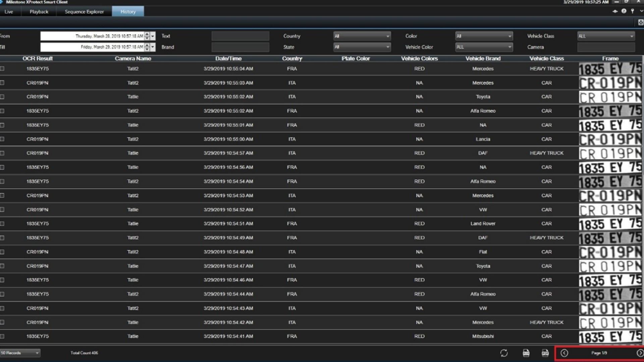The image size is (644, 362).
Task: Sort by Vehicle Class column header
Action: pos(547,58)
